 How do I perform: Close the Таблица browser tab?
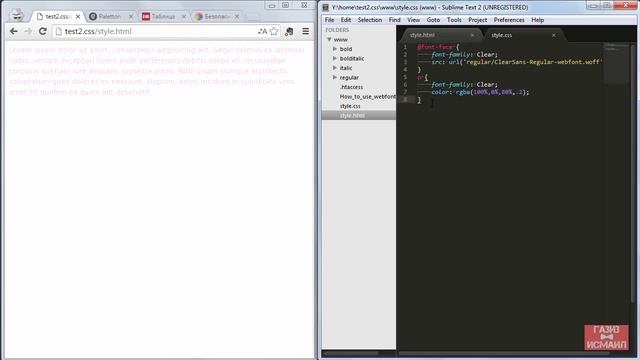coord(184,17)
